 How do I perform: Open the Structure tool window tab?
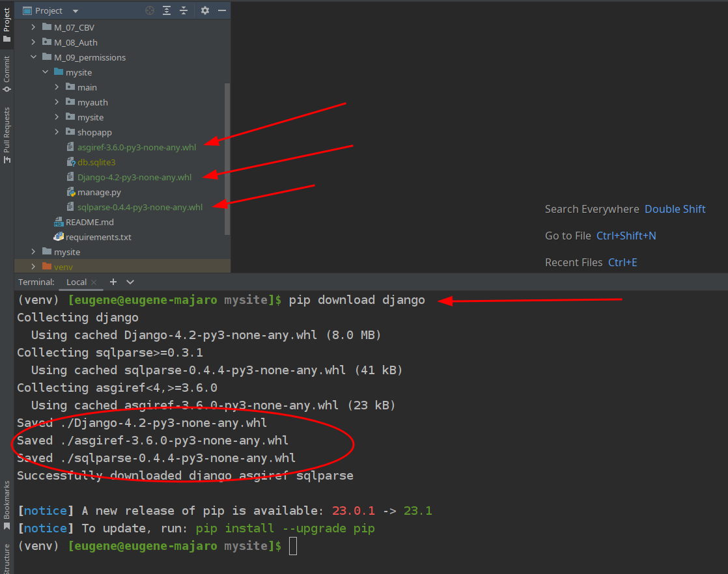[x=7, y=558]
